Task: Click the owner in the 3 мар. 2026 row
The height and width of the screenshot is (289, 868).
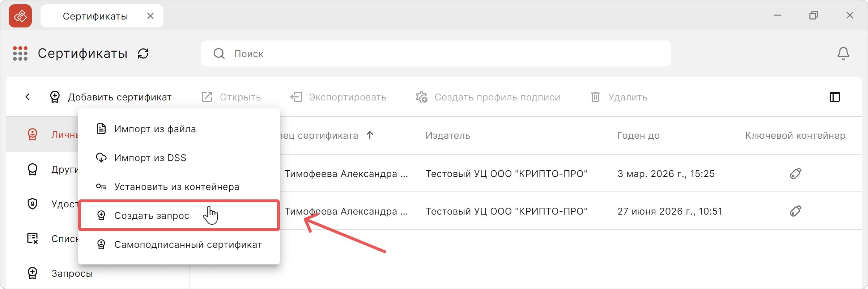Action: (x=346, y=173)
